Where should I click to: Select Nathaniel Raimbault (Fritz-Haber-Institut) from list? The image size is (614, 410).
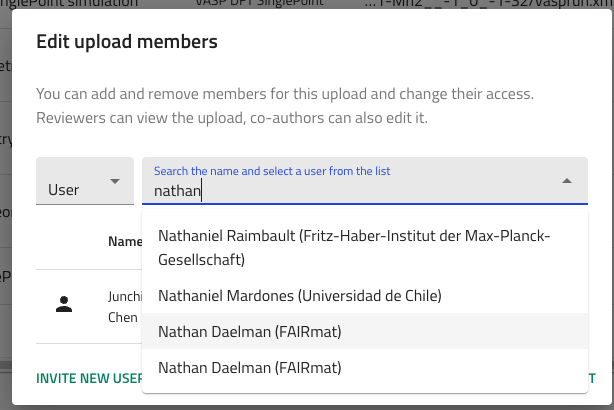(355, 247)
